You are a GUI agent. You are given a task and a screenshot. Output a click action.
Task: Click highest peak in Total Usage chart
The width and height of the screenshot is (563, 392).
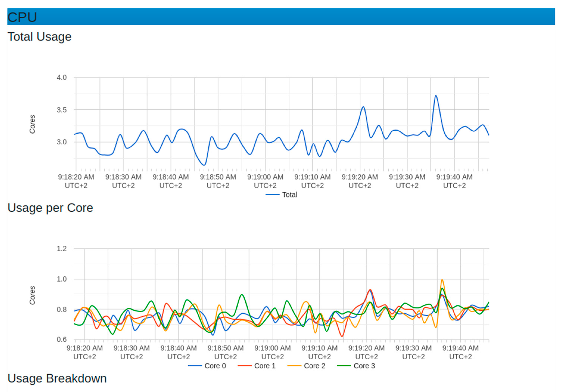[x=436, y=96]
